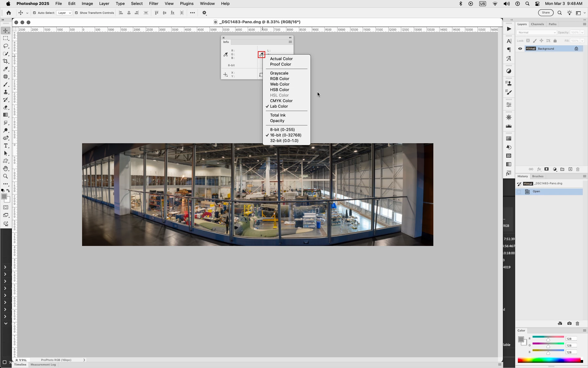Select the Zoom tool
The width and height of the screenshot is (588, 368).
click(6, 176)
